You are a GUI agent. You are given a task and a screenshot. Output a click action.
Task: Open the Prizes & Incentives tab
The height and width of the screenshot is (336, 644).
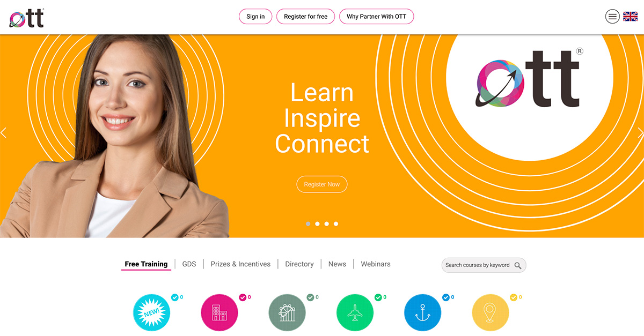tap(240, 264)
